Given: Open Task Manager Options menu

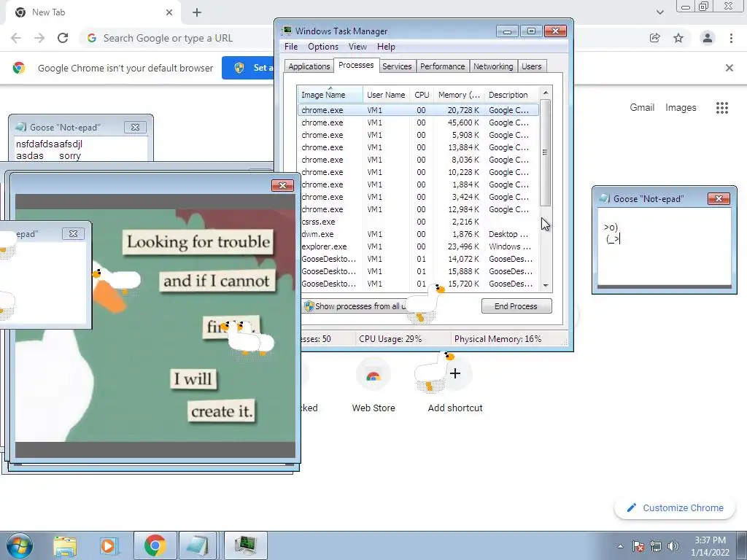Looking at the screenshot, I should [x=323, y=47].
